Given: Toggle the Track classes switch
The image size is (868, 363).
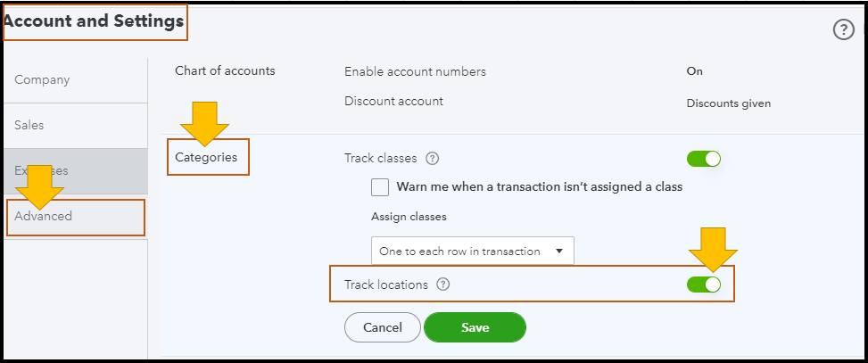Looking at the screenshot, I should (703, 159).
